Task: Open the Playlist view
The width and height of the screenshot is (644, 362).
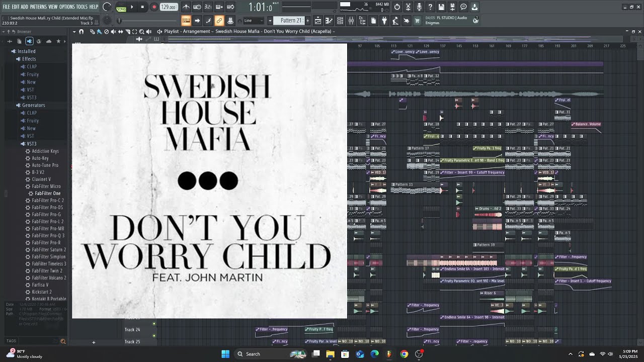Action: (318, 21)
